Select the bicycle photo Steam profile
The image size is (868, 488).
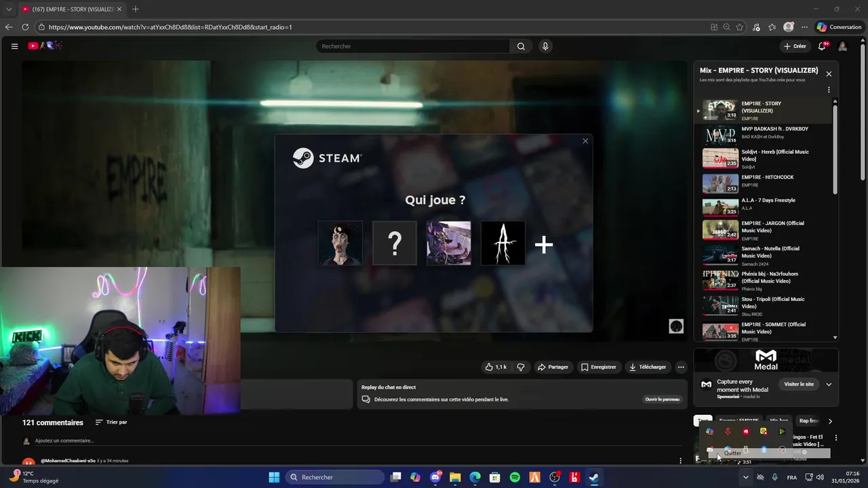pyautogui.click(x=449, y=243)
